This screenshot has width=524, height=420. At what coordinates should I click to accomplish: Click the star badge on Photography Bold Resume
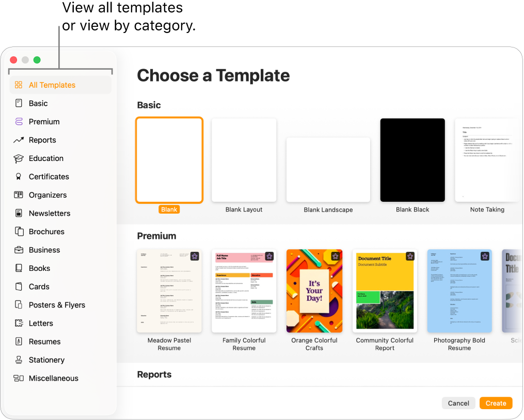485,256
